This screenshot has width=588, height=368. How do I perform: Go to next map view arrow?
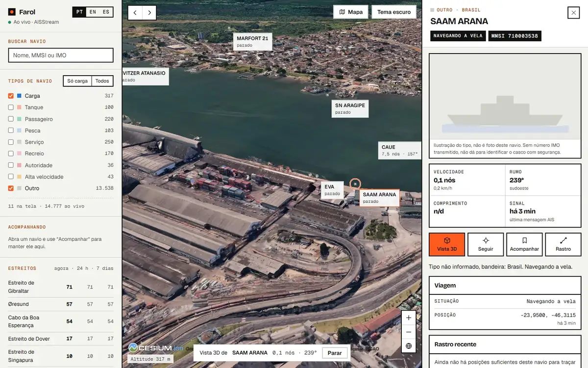pyautogui.click(x=149, y=13)
